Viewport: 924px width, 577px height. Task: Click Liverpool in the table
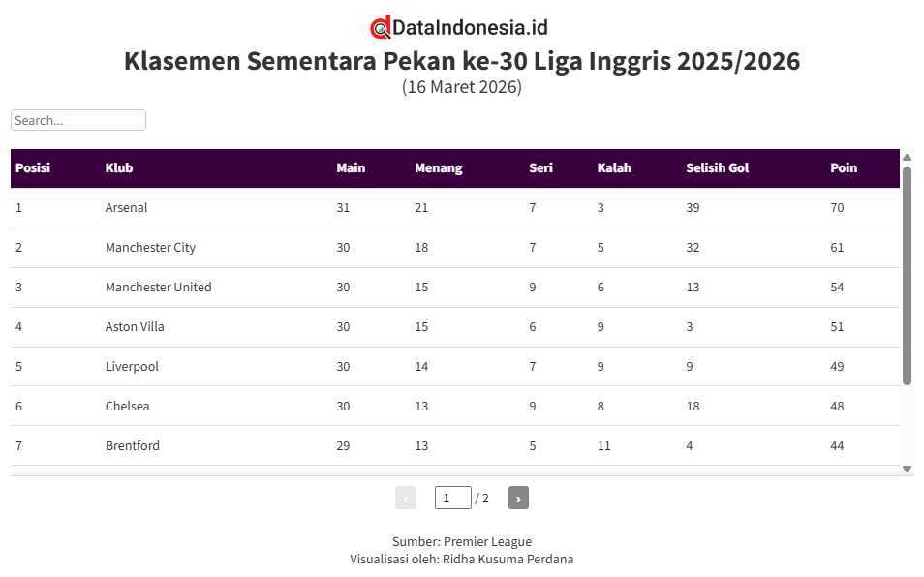point(132,367)
